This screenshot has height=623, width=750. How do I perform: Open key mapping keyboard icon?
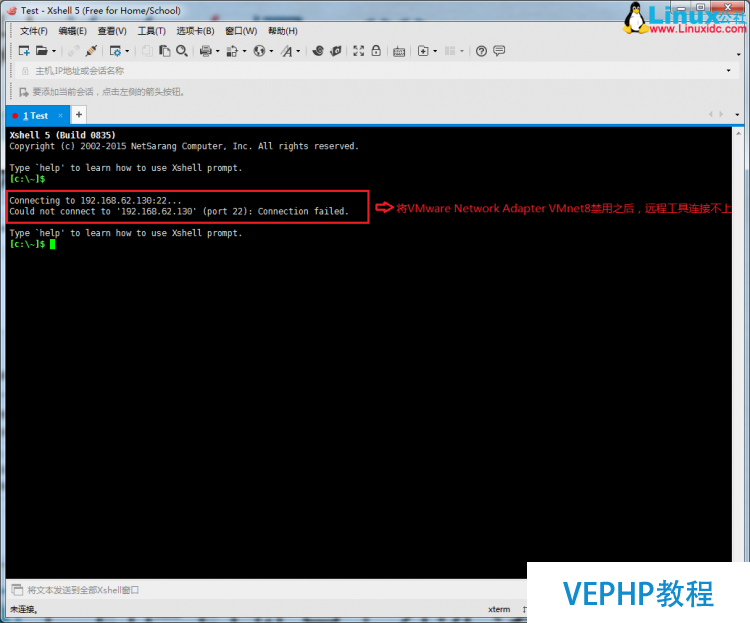(399, 51)
